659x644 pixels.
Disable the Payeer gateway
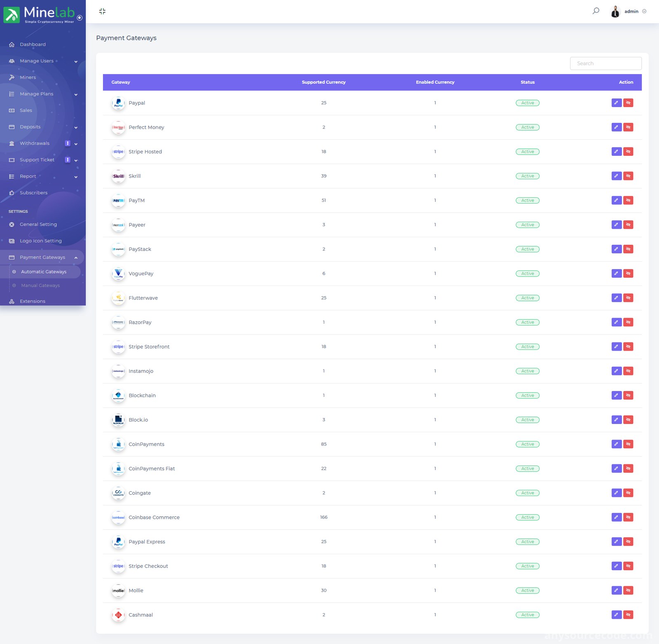[628, 225]
